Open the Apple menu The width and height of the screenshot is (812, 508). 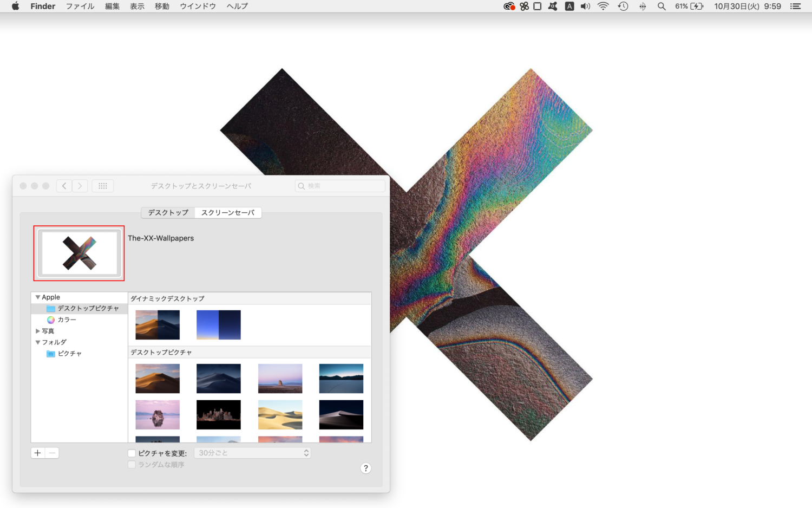tap(15, 6)
